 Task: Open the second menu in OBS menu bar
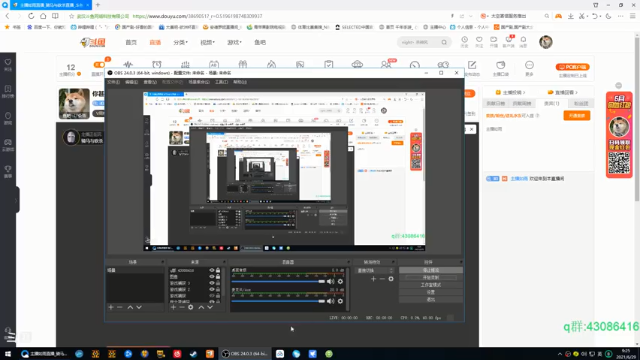(x=131, y=82)
